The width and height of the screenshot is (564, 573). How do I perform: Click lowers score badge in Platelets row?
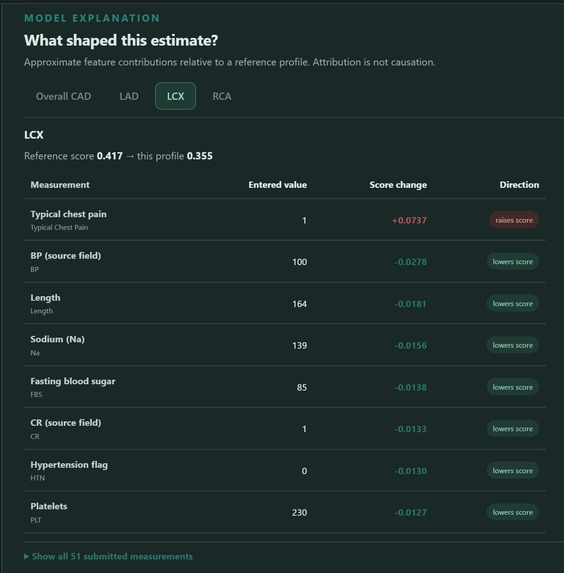coord(512,512)
